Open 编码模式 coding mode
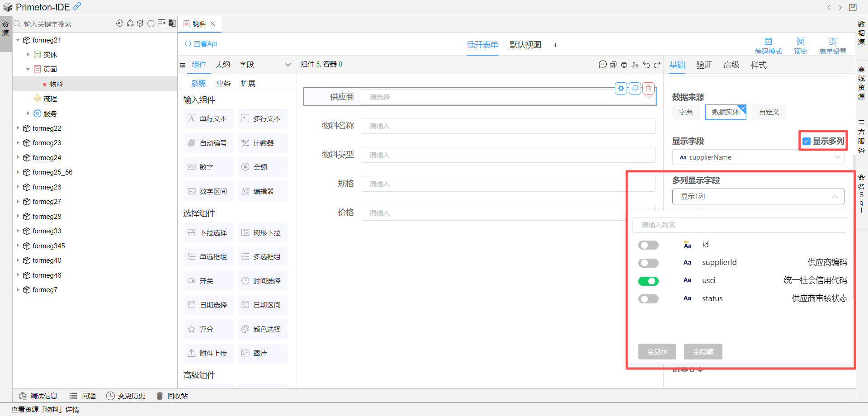 click(768, 46)
